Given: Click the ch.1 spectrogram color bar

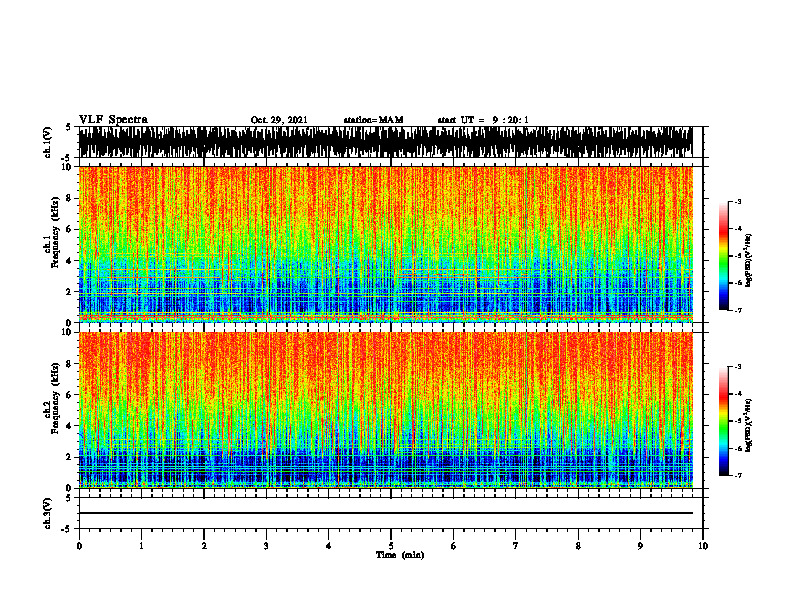Looking at the screenshot, I should tap(723, 256).
